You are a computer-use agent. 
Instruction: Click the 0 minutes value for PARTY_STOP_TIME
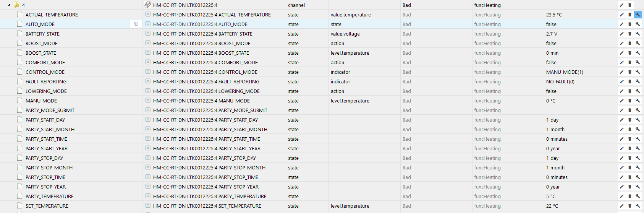557,177
